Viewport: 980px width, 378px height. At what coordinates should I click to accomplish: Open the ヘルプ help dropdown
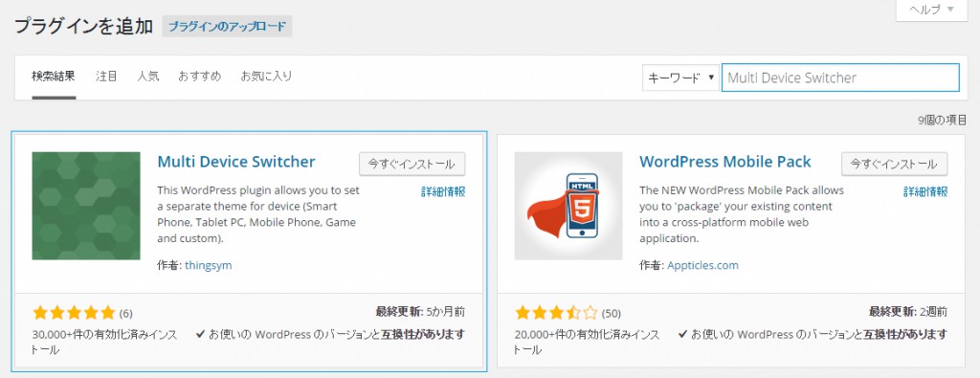tap(932, 10)
